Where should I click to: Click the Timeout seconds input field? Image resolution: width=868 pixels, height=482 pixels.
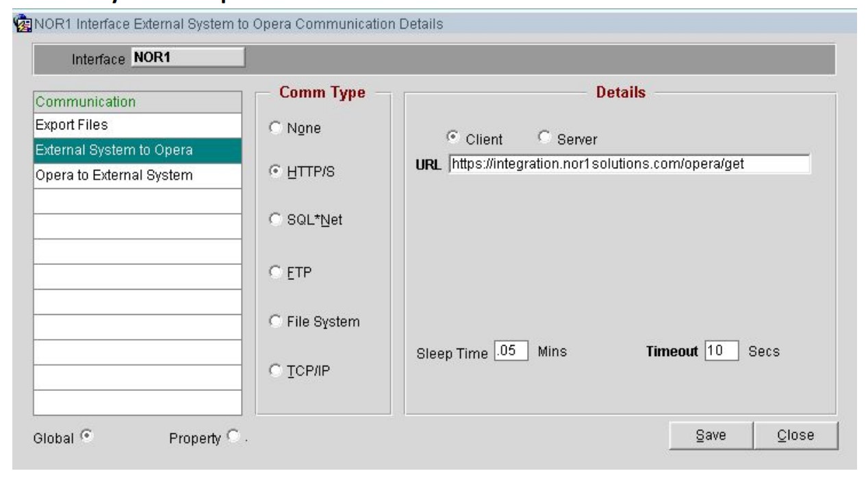click(x=721, y=351)
